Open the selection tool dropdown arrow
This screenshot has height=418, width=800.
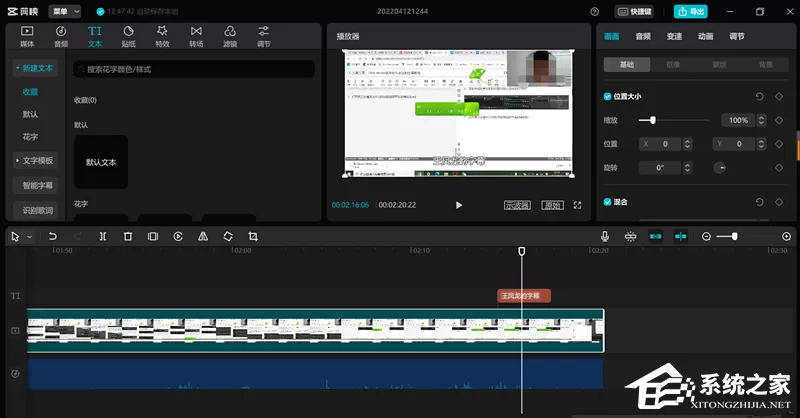click(x=30, y=237)
